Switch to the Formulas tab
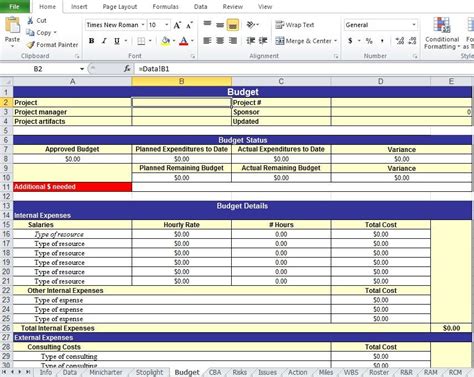The height and width of the screenshot is (377, 474). [x=165, y=7]
